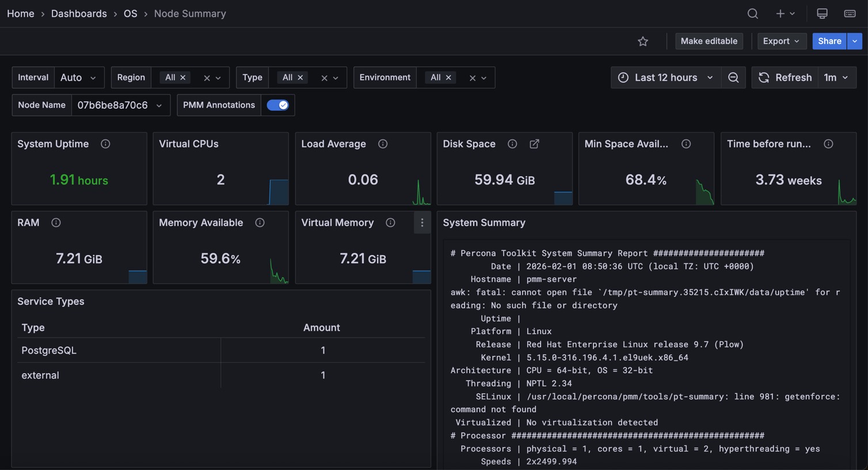The image size is (868, 470).
Task: Expand the Interval Auto dropdown
Action: pyautogui.click(x=79, y=77)
